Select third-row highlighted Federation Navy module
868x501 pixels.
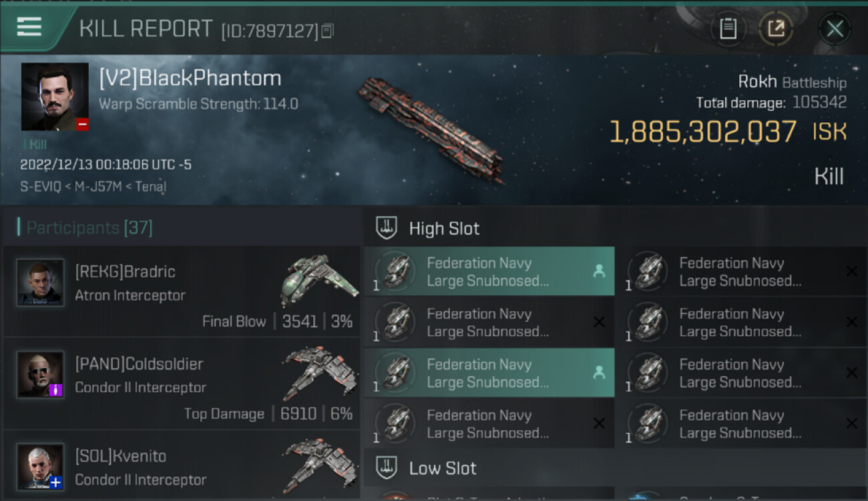[x=489, y=373]
